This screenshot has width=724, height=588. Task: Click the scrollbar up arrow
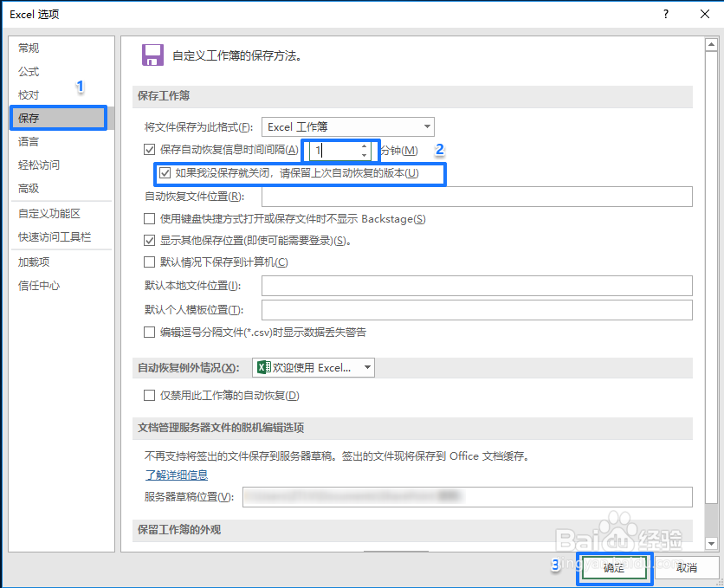tap(711, 45)
